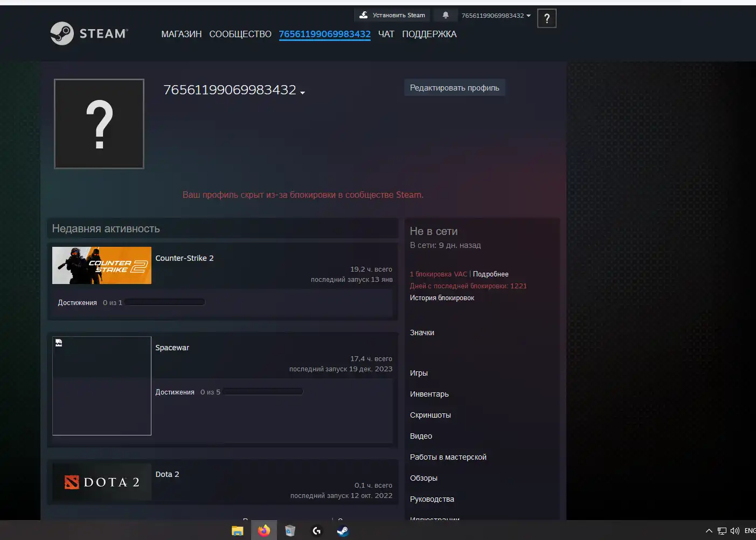Image resolution: width=756 pixels, height=540 pixels.
Task: Open the Counter-Strike 2 game banner
Action: [102, 266]
